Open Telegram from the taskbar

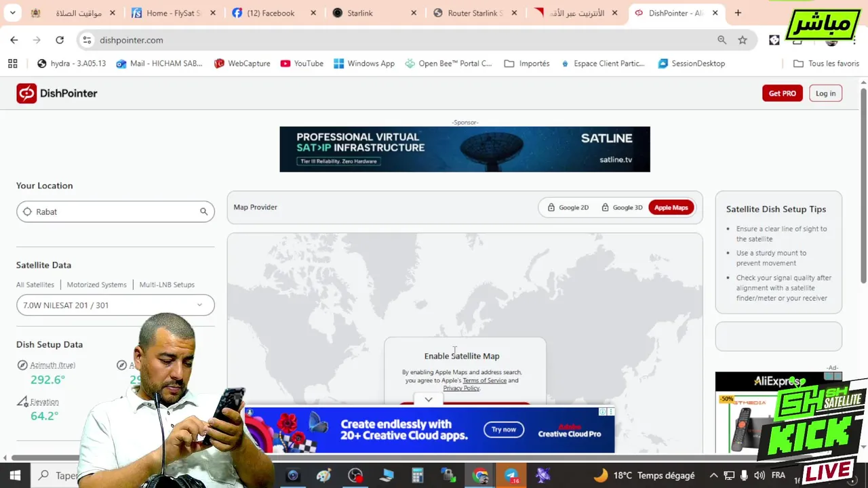tap(511, 475)
